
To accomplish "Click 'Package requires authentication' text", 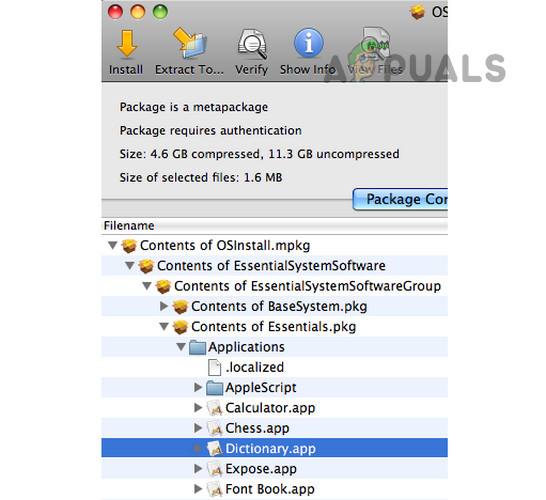I will coord(210,131).
